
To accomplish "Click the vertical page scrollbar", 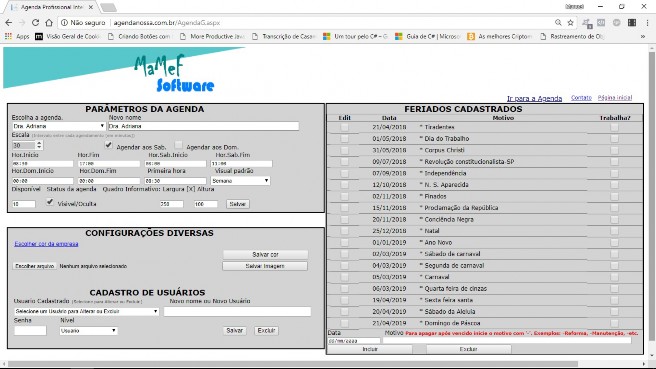I will [x=652, y=197].
